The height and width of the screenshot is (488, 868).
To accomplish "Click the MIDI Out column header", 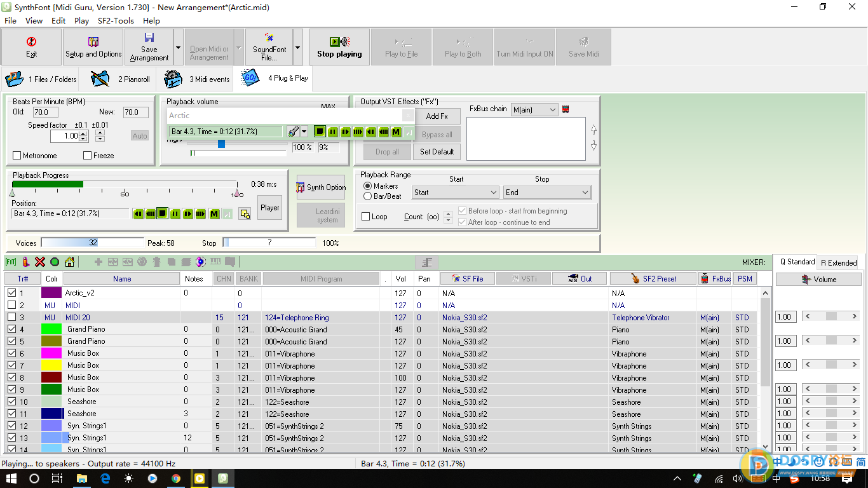I will tap(580, 278).
